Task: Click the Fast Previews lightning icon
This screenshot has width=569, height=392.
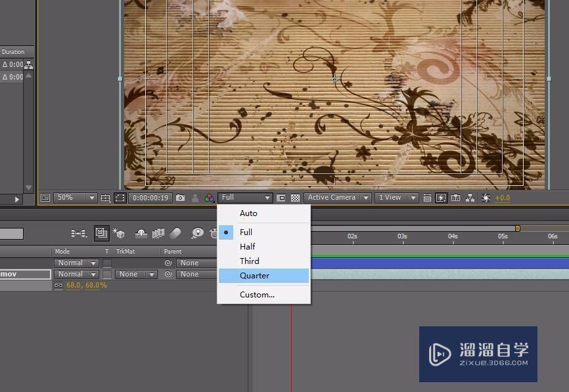Action: pos(441,198)
